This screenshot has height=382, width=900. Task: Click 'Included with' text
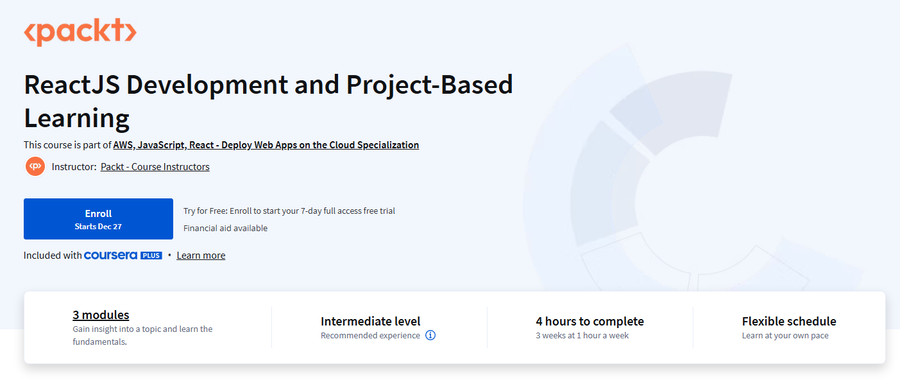(52, 255)
